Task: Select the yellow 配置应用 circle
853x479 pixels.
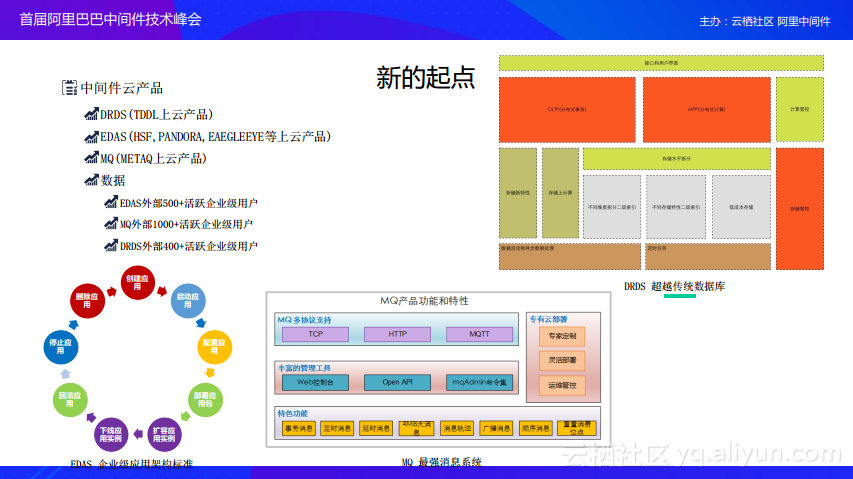Action: pos(214,347)
